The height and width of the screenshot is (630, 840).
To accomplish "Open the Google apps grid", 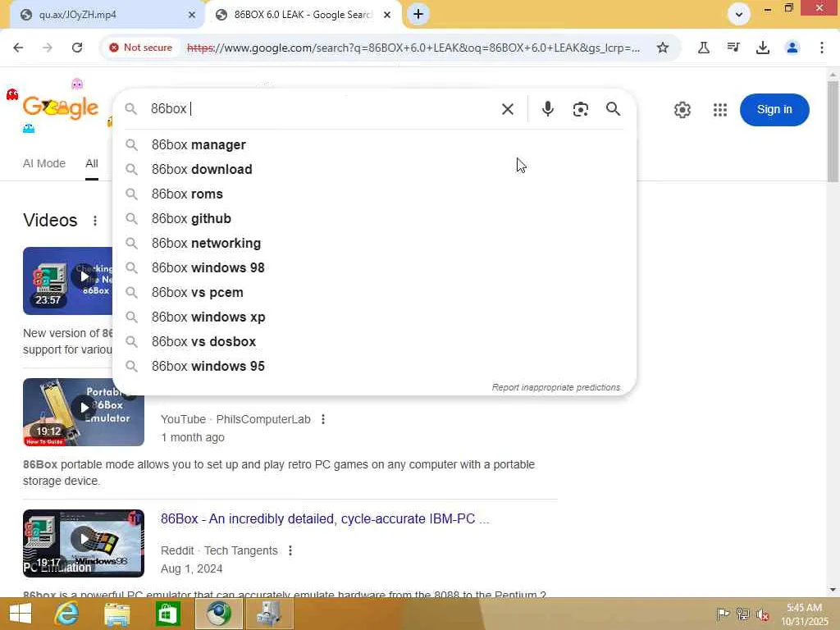I will (x=720, y=110).
